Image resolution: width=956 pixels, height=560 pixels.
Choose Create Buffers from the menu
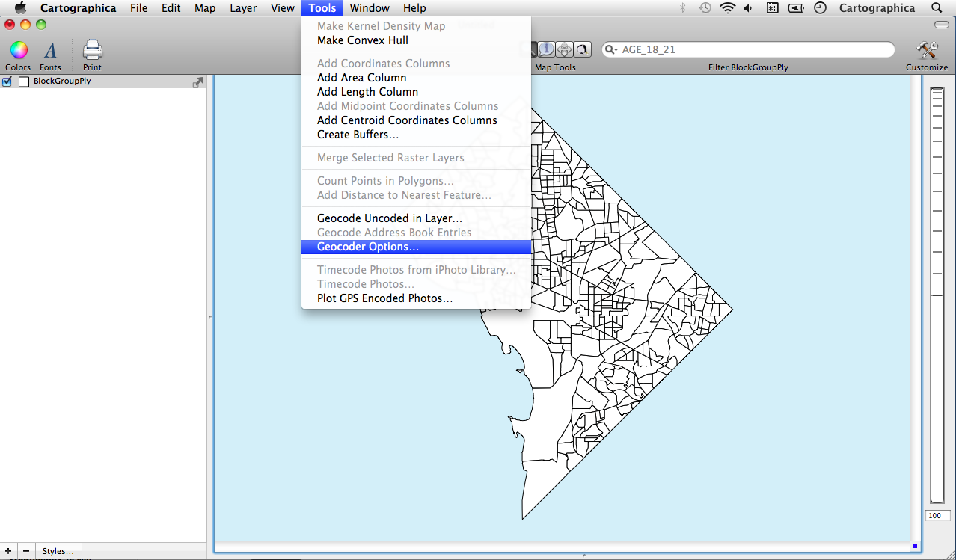(x=358, y=135)
